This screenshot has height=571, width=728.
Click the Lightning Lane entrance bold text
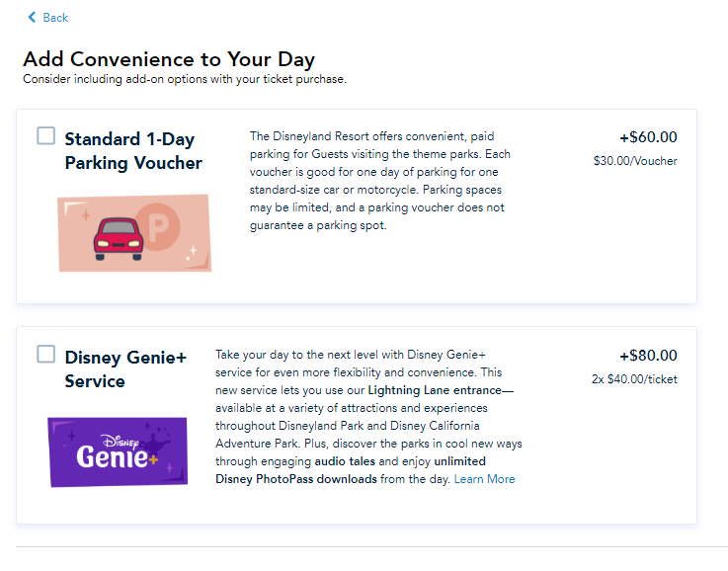tap(441, 390)
